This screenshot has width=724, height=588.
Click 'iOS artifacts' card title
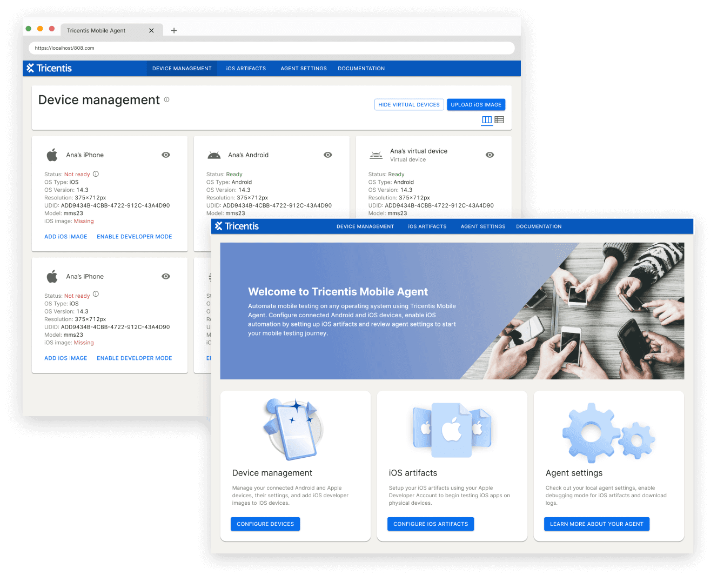[413, 473]
